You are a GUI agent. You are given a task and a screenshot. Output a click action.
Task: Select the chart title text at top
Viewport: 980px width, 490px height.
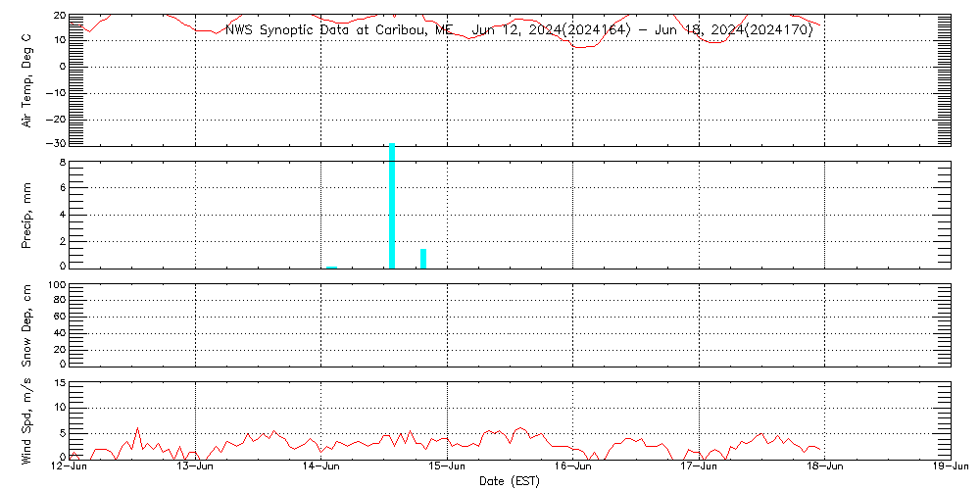pos(518,30)
